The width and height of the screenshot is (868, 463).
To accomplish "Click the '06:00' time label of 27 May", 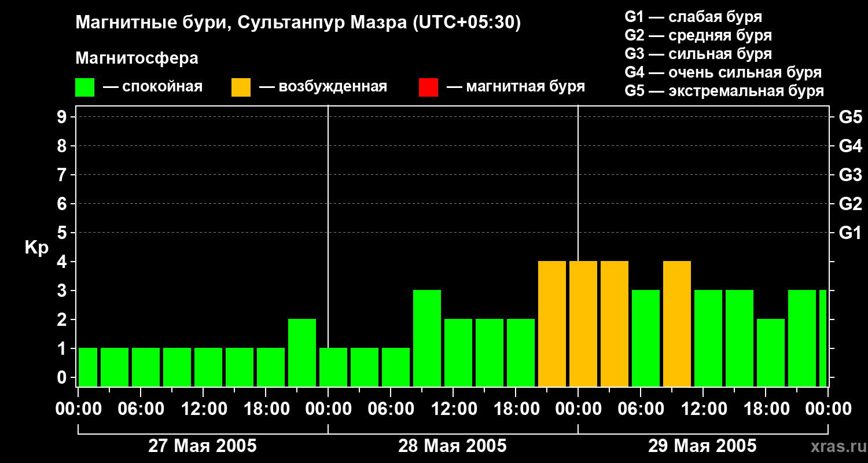I will click(x=141, y=409).
